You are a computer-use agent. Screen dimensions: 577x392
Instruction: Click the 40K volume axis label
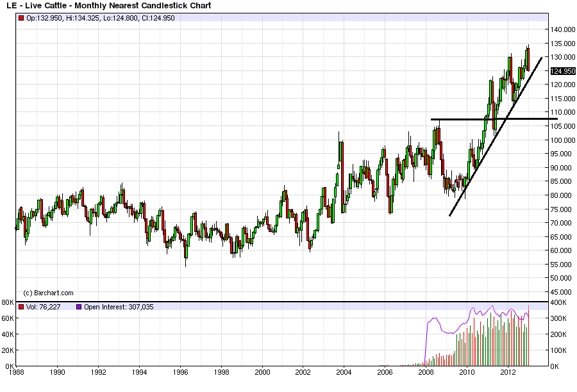click(8, 334)
